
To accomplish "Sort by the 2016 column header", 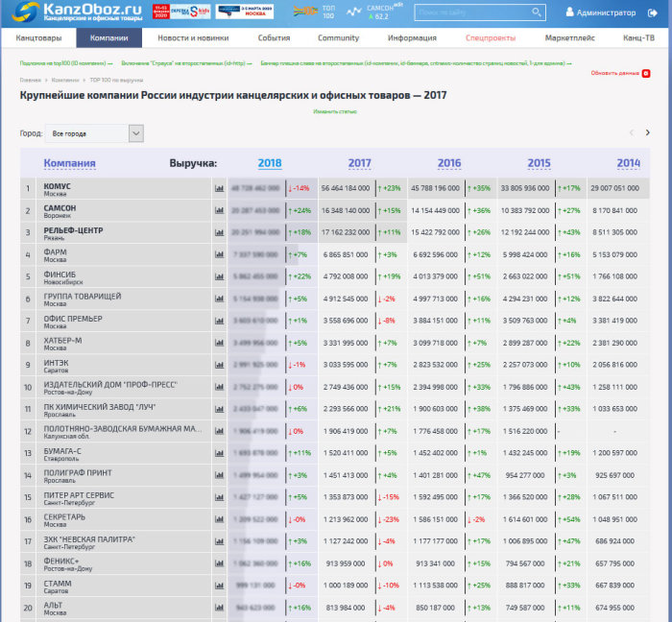I will click(449, 163).
